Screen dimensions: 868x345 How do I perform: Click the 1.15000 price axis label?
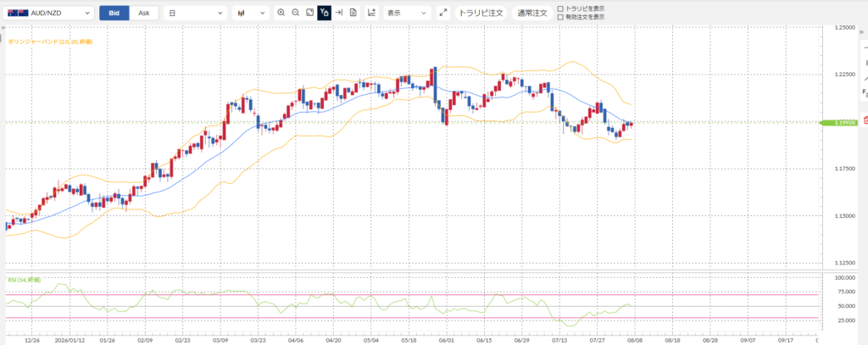tap(845, 216)
